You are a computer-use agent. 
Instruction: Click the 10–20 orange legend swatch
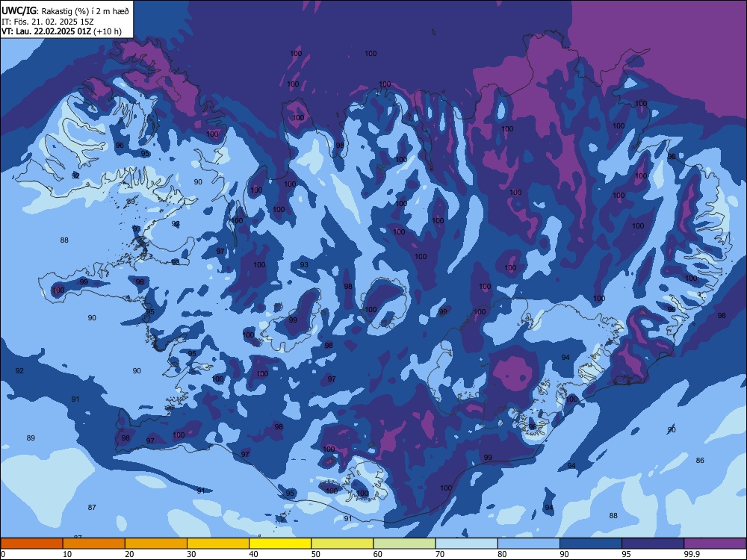click(x=94, y=544)
